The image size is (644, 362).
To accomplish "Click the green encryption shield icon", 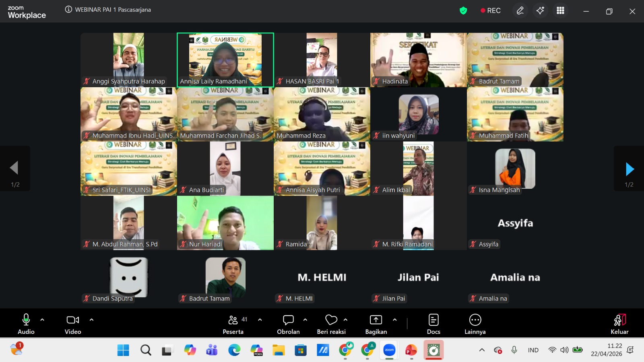I will 463,11.
